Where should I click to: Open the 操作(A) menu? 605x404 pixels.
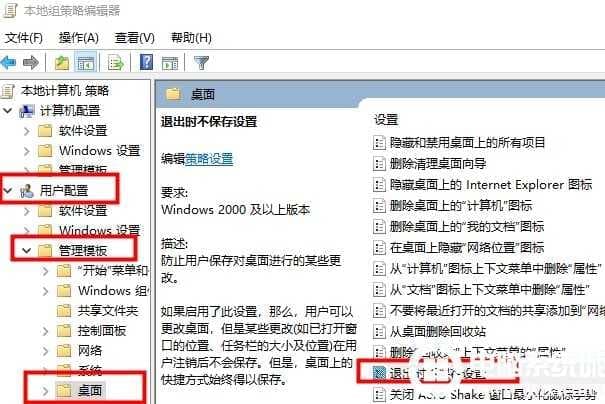[x=79, y=38]
